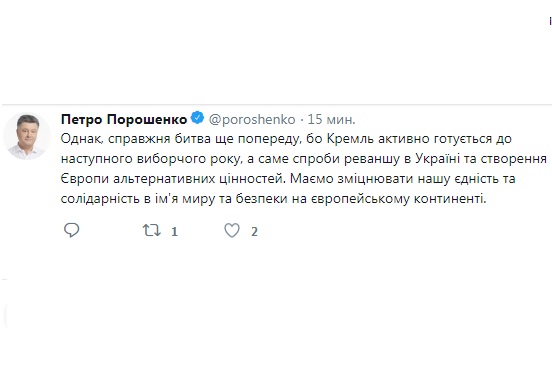Click the like count showing 2
Screen dimensions: 552x369
pyautogui.click(x=254, y=232)
